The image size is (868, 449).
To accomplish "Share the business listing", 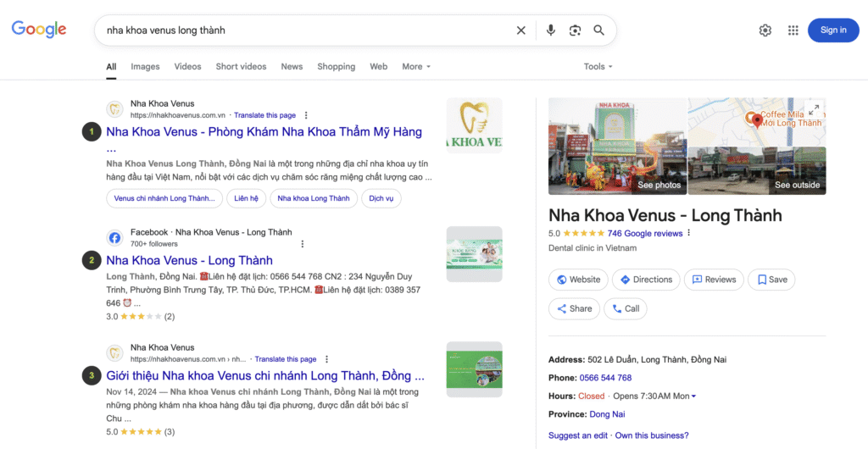I will tap(574, 308).
